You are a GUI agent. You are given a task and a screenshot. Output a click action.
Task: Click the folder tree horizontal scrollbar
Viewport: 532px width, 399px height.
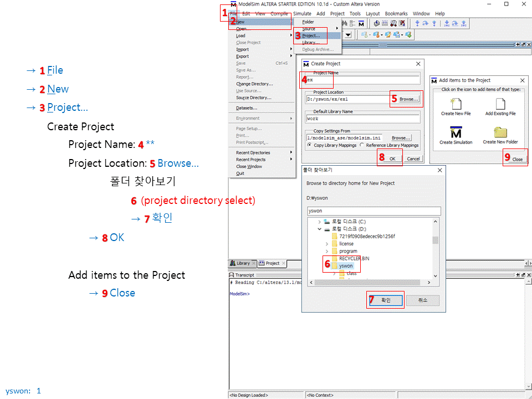pos(370,282)
